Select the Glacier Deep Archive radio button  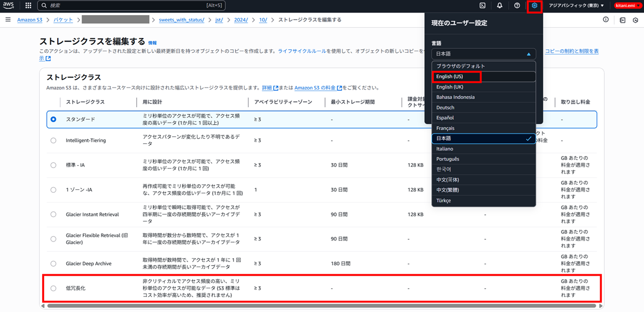(53, 263)
